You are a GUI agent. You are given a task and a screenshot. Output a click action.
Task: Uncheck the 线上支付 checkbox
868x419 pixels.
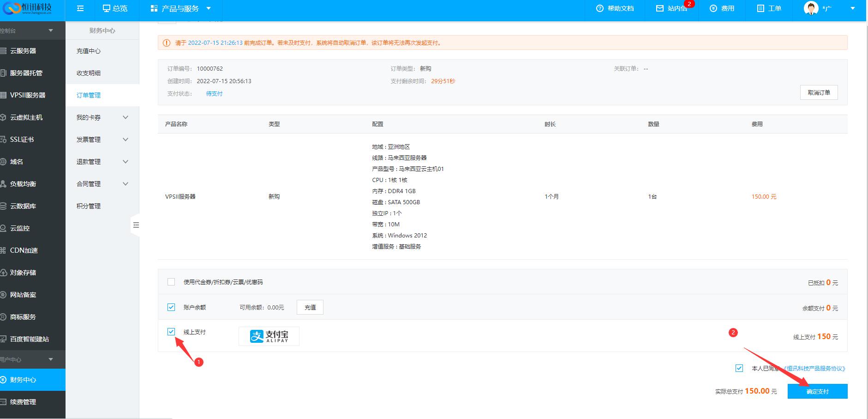coord(171,332)
